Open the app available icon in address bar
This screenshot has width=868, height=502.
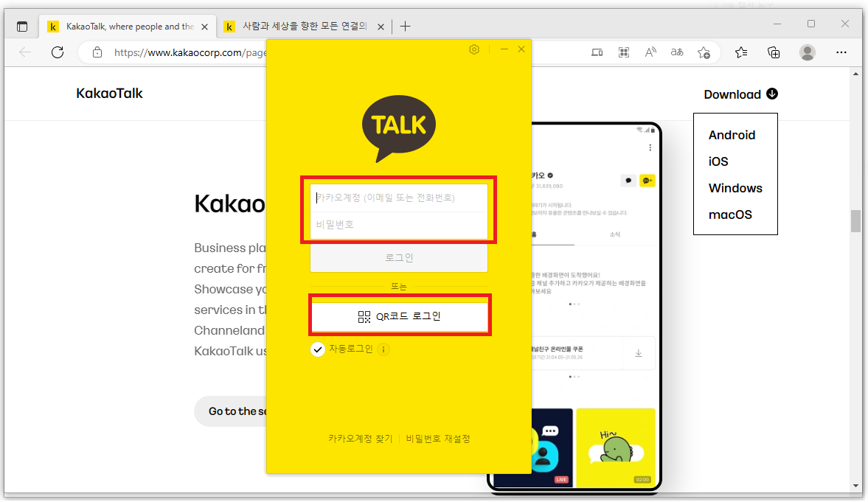click(x=597, y=52)
